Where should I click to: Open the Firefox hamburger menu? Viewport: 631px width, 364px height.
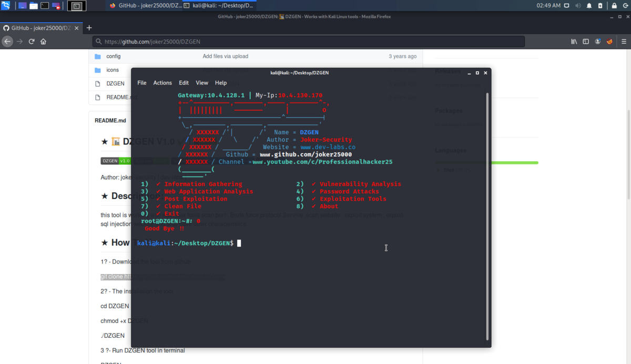tap(624, 41)
